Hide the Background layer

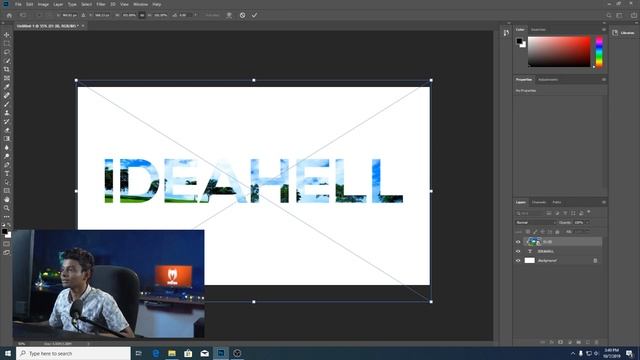[x=518, y=260]
